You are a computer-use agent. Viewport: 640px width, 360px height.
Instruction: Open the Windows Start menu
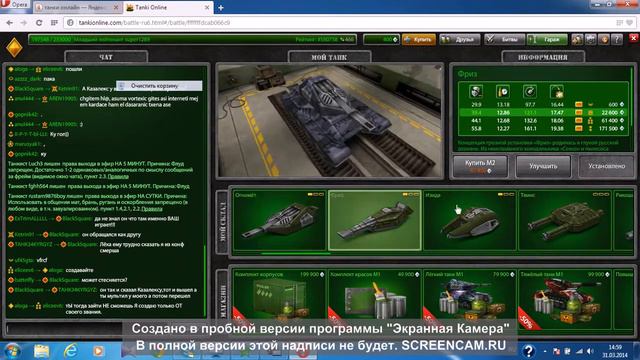[12, 351]
